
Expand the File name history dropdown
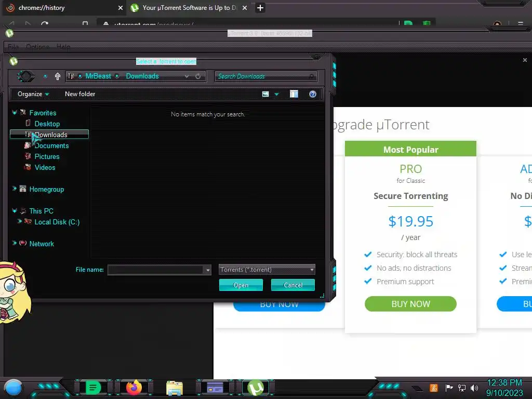coord(208,270)
